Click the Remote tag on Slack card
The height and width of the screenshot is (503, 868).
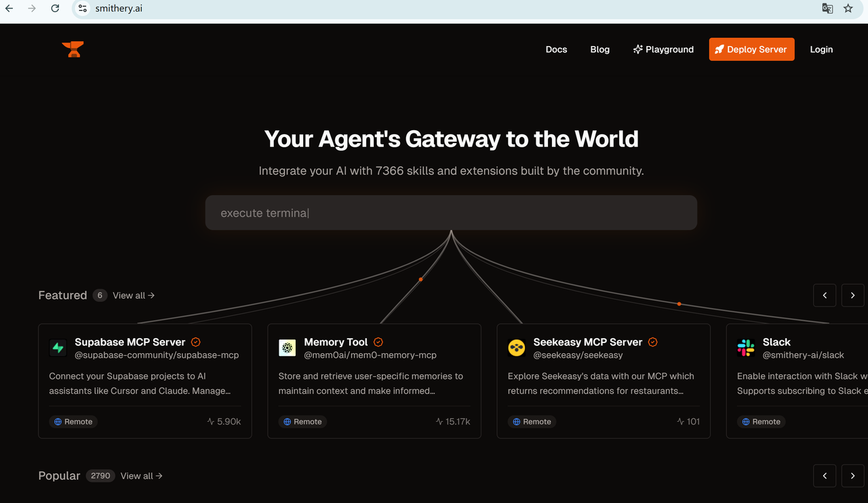tap(761, 422)
